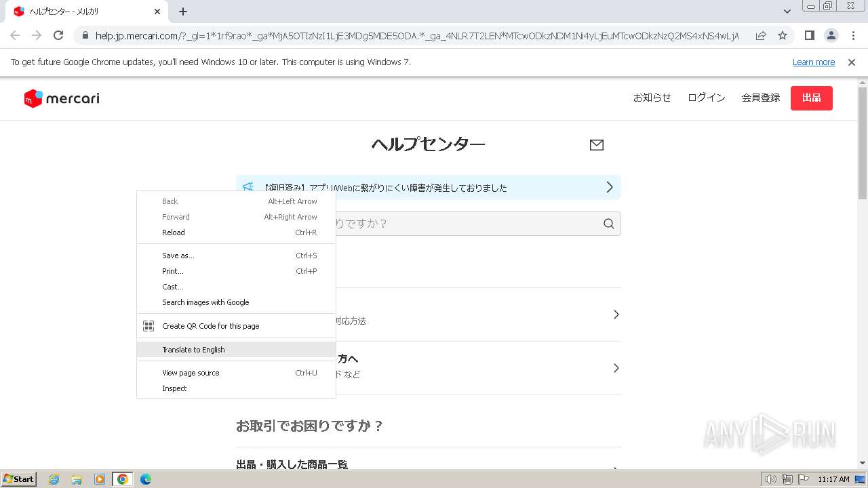The height and width of the screenshot is (488, 868).
Task: Share this page icon in address bar
Action: [761, 35]
